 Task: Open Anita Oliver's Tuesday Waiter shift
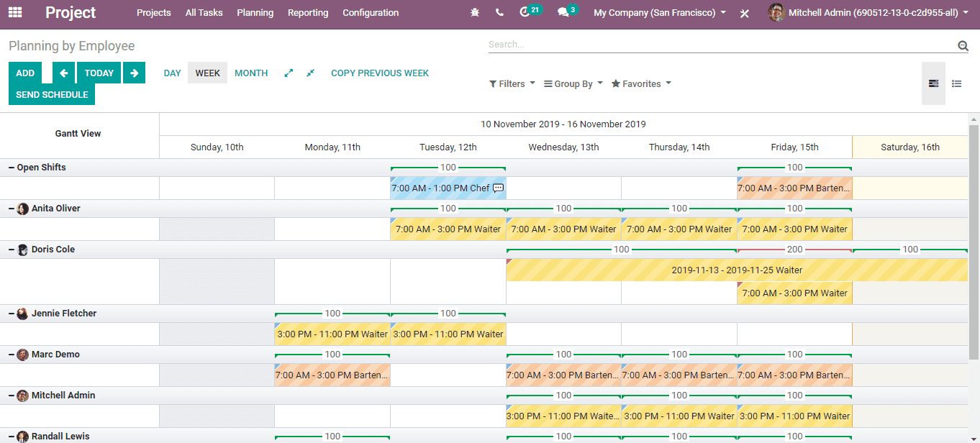(x=448, y=229)
